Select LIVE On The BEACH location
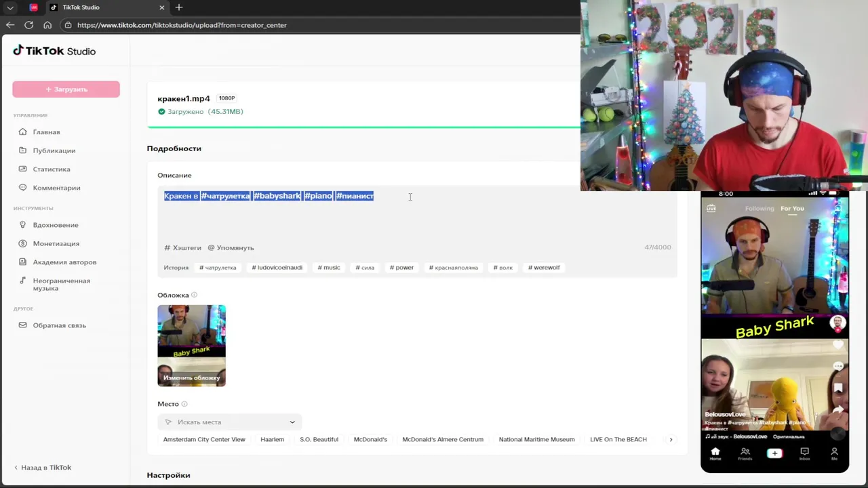The width and height of the screenshot is (868, 488). [618, 440]
